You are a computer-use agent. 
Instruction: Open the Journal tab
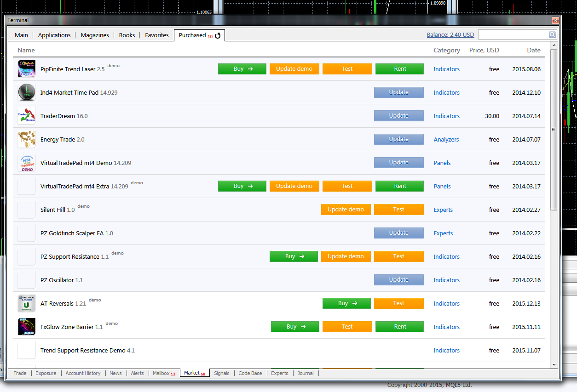click(306, 373)
